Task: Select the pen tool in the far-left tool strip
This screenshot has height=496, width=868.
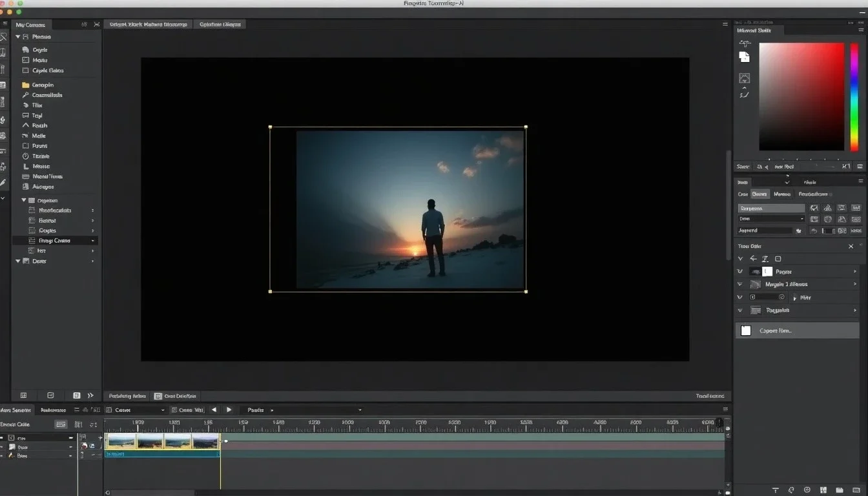Action: [3, 183]
